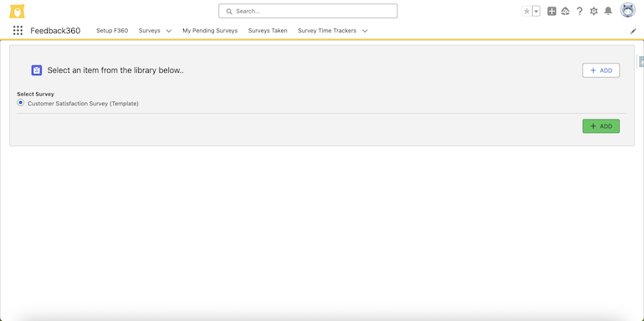Click the yellow org logo icon
Screen dimensions: 644x321
[x=18, y=12]
